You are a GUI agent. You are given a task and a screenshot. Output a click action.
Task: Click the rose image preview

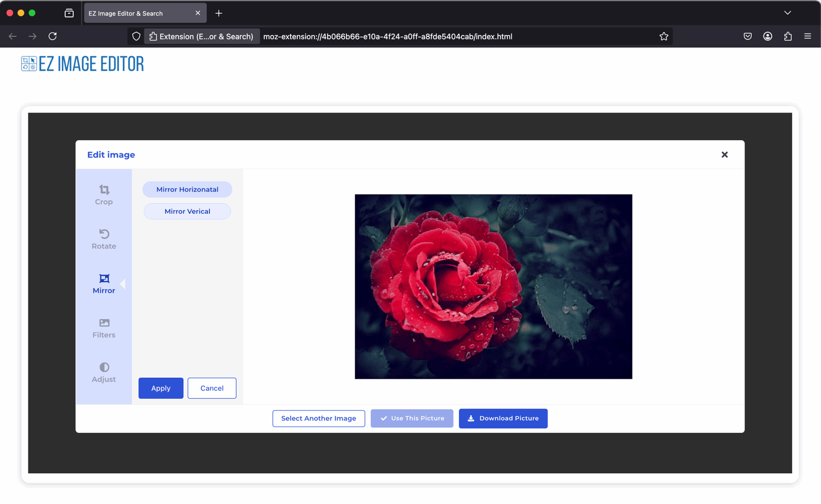click(493, 286)
